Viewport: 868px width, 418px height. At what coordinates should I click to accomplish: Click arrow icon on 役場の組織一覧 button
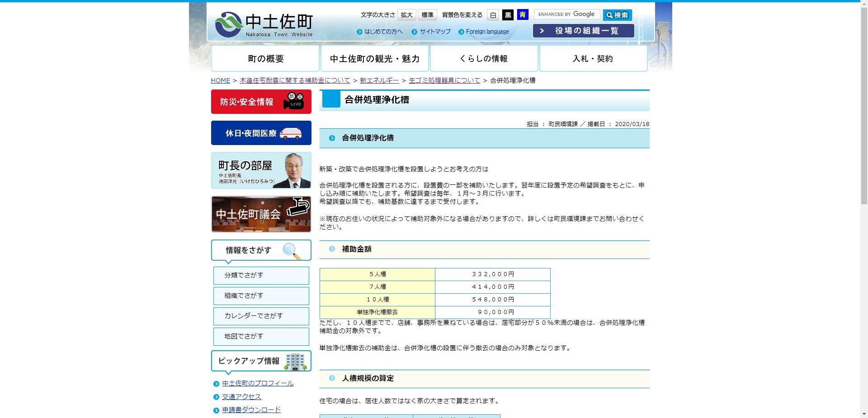point(542,31)
